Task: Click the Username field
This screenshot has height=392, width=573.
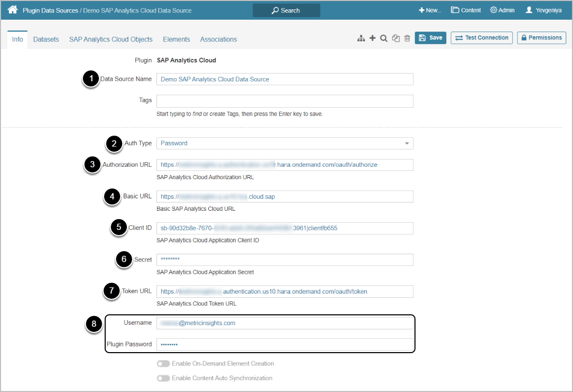Action: coord(284,323)
